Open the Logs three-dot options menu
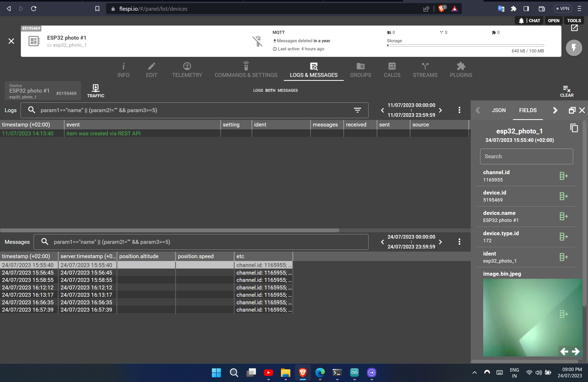 [x=459, y=110]
